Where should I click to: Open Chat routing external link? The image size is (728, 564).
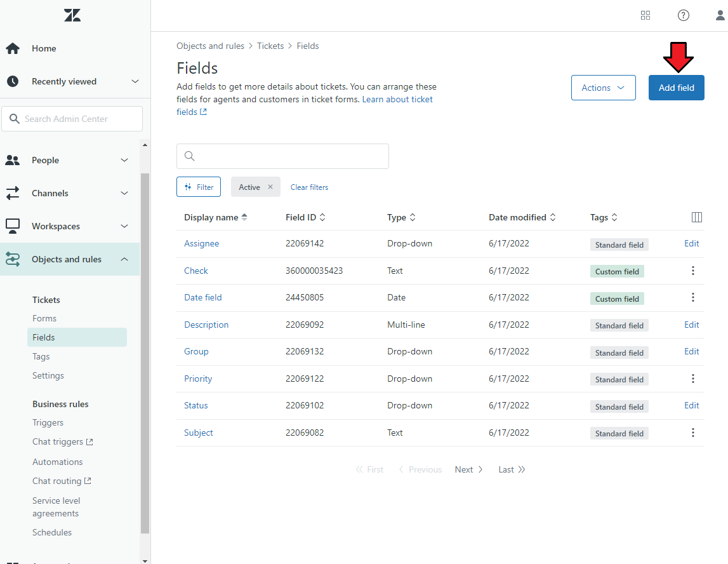(62, 481)
